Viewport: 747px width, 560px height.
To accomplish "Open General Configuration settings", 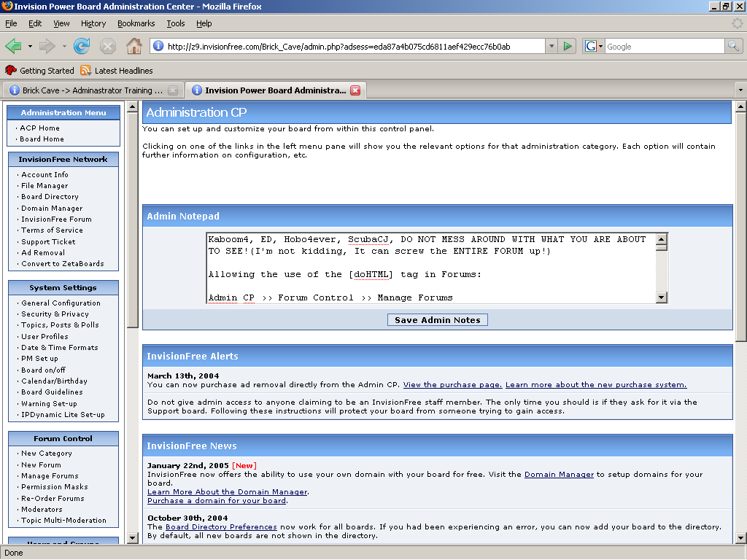I will (61, 303).
